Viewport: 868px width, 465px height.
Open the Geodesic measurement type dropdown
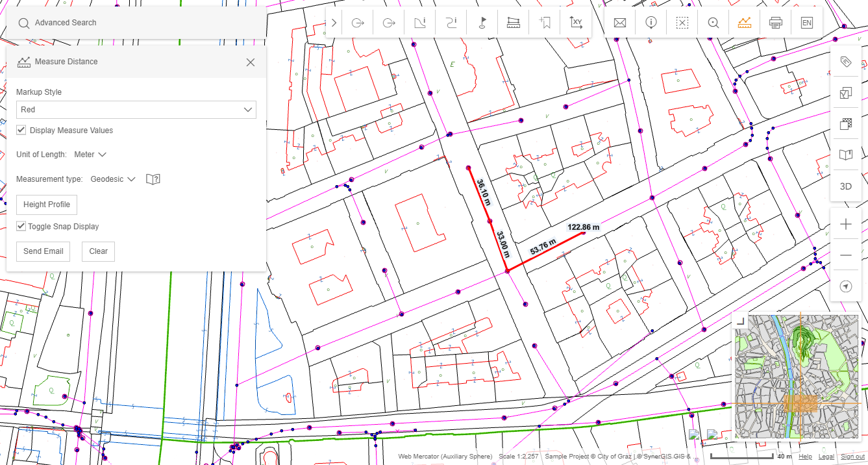click(x=113, y=179)
